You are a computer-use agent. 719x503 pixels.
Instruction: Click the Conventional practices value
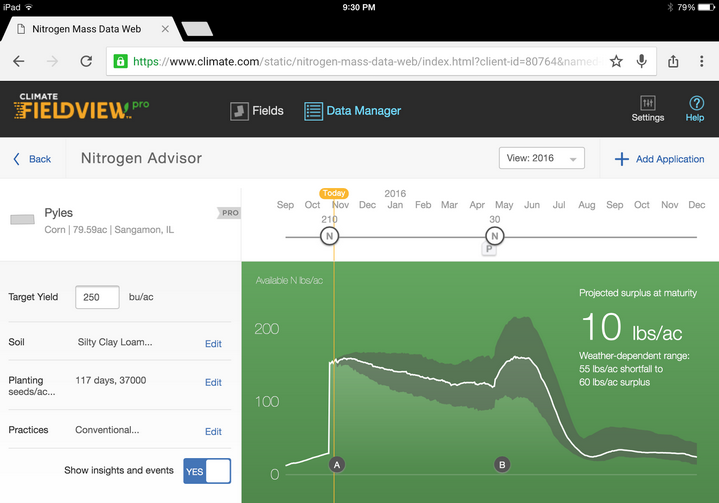tap(107, 430)
